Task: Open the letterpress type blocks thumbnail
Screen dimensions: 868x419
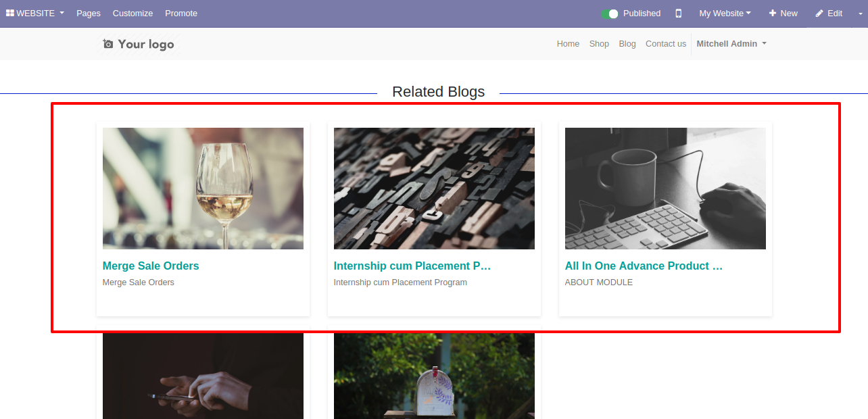Action: click(434, 189)
